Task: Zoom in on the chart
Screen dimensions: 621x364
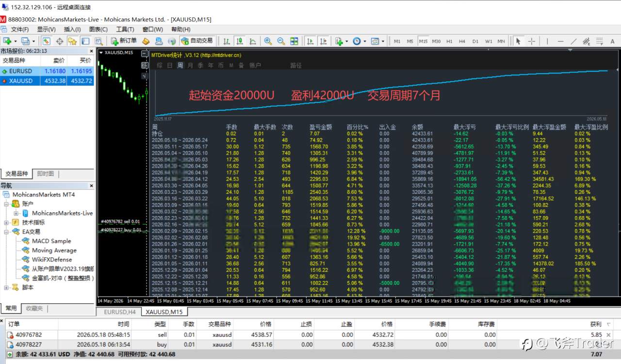Action: [268, 41]
